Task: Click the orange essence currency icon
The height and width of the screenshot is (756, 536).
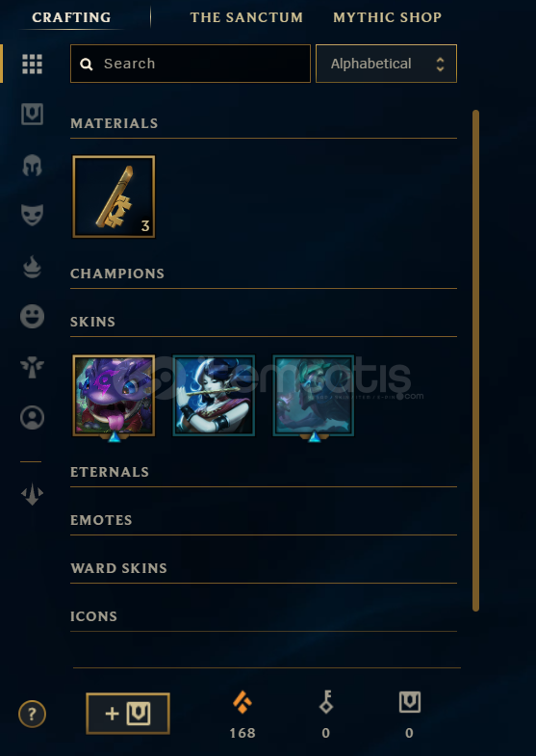Action: click(242, 702)
